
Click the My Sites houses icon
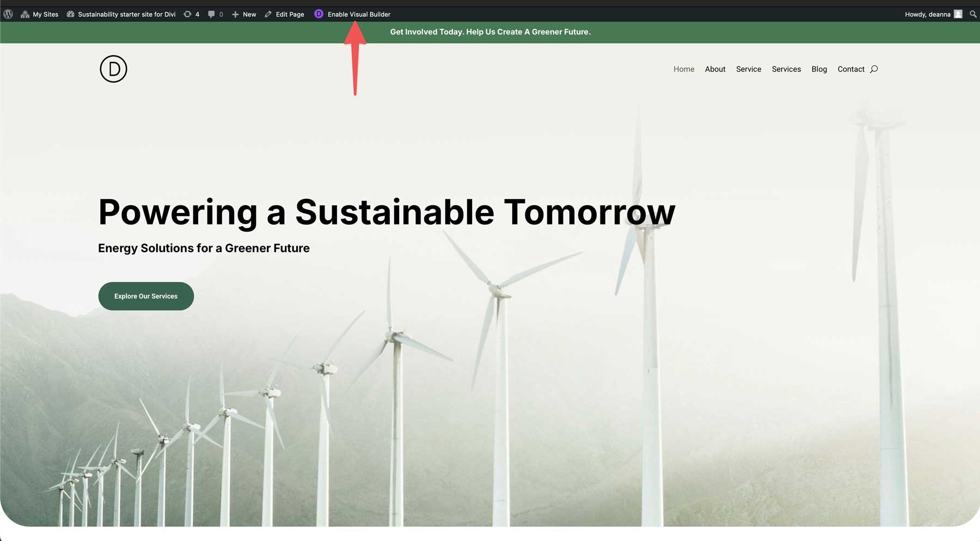24,14
